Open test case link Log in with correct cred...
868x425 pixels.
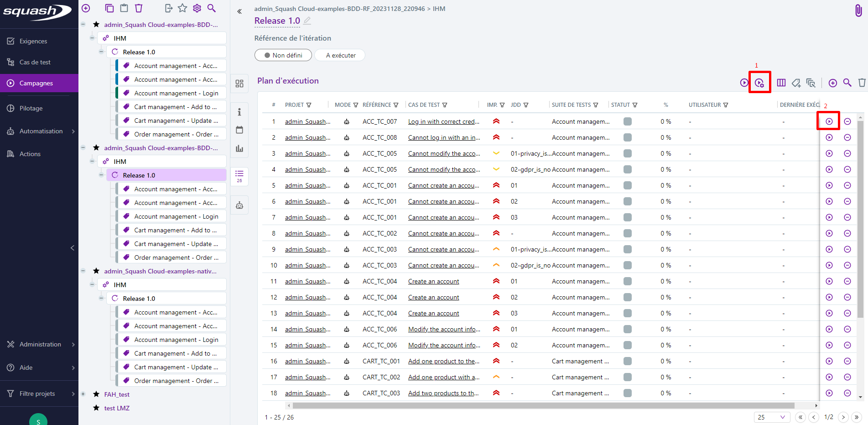click(x=444, y=121)
